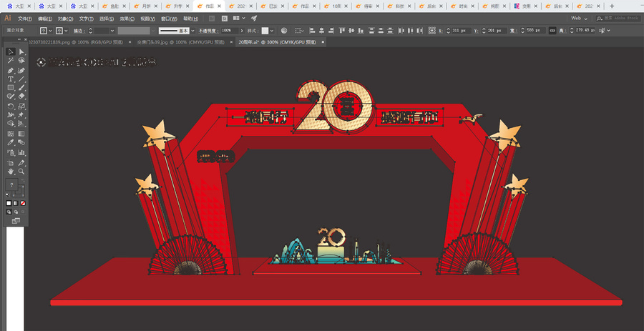Viewport: 644px width, 331px height.
Task: Open the 编辑 menu
Action: click(45, 19)
